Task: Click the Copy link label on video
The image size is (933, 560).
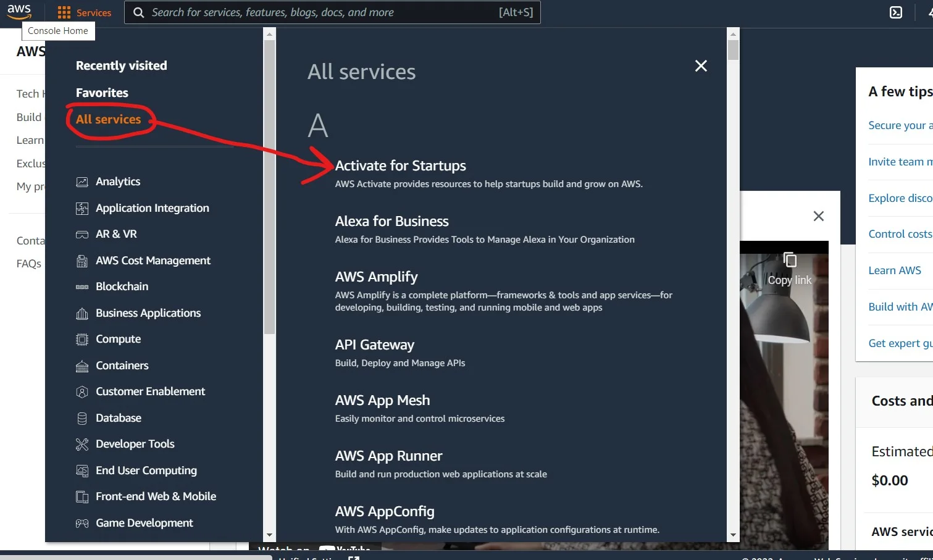Action: [x=790, y=280]
